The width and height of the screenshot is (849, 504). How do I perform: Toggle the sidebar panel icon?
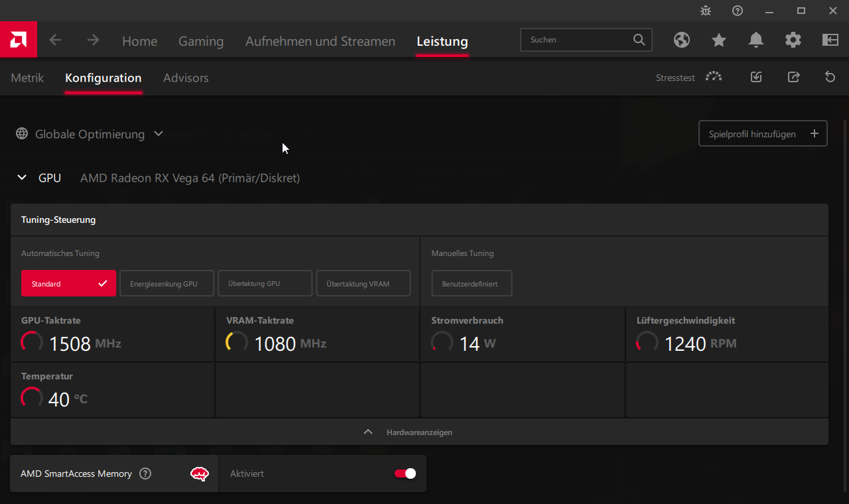click(x=830, y=40)
